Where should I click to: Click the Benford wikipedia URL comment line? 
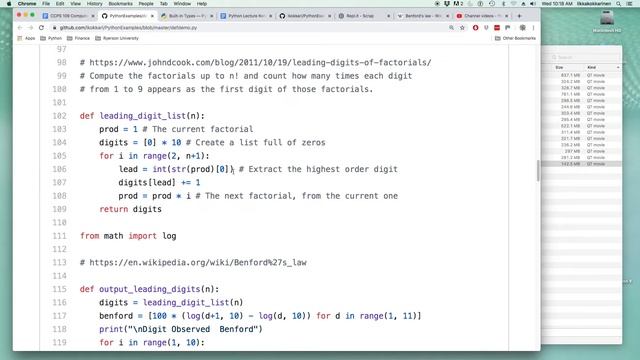point(193,262)
